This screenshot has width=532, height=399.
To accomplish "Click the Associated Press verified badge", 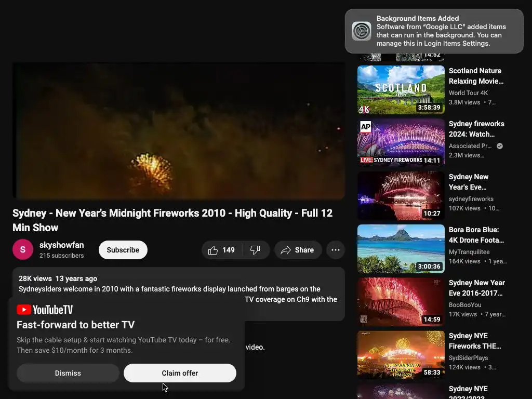I will click(499, 146).
